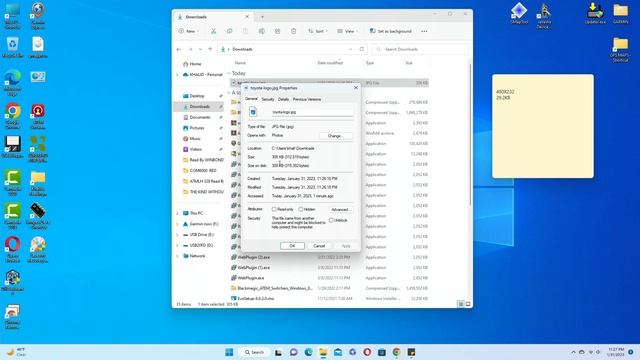Image resolution: width=640 pixels, height=360 pixels.
Task: Sort by the Date modified column header
Action: pos(330,63)
